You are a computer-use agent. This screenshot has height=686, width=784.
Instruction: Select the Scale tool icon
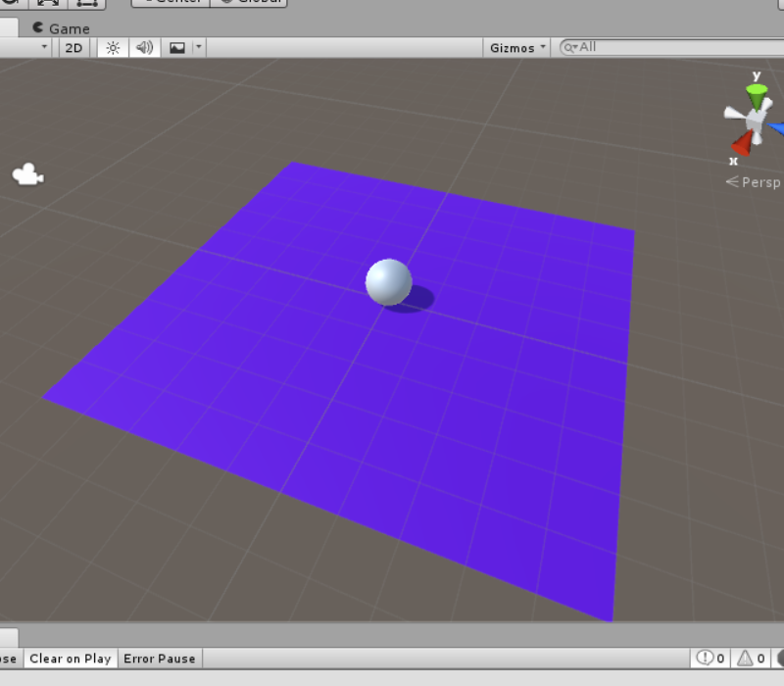(x=47, y=4)
